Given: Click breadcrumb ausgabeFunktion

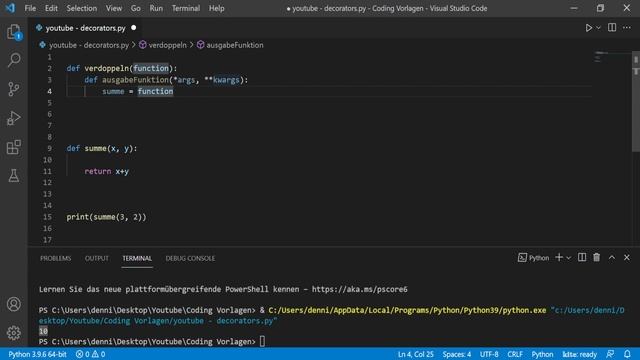Looking at the screenshot, I should coord(235,45).
